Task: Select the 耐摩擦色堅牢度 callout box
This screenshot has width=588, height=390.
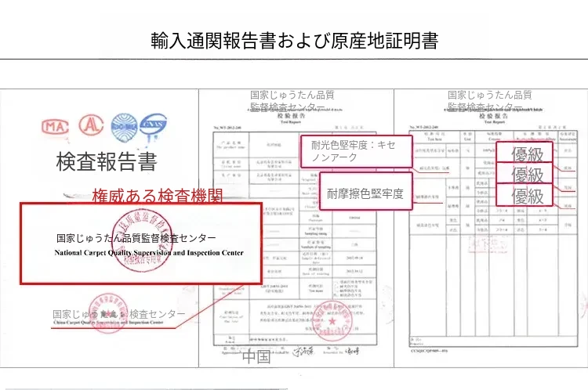Action: click(366, 193)
